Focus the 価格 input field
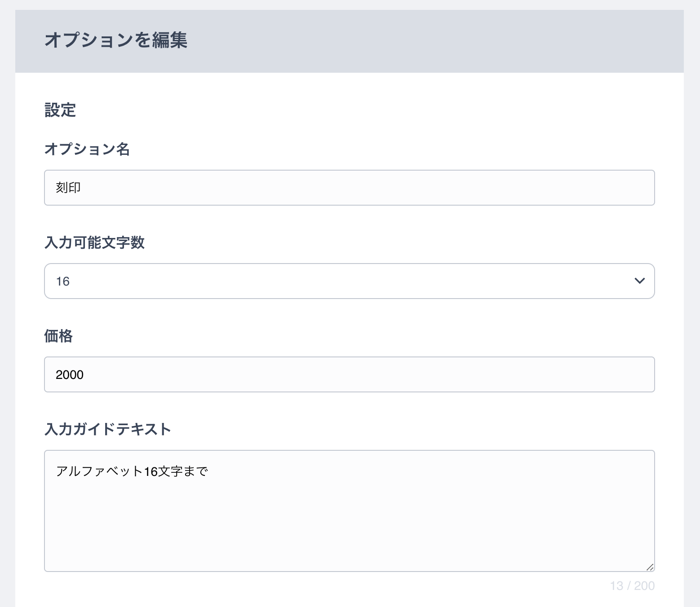The width and height of the screenshot is (700, 607). pos(349,374)
